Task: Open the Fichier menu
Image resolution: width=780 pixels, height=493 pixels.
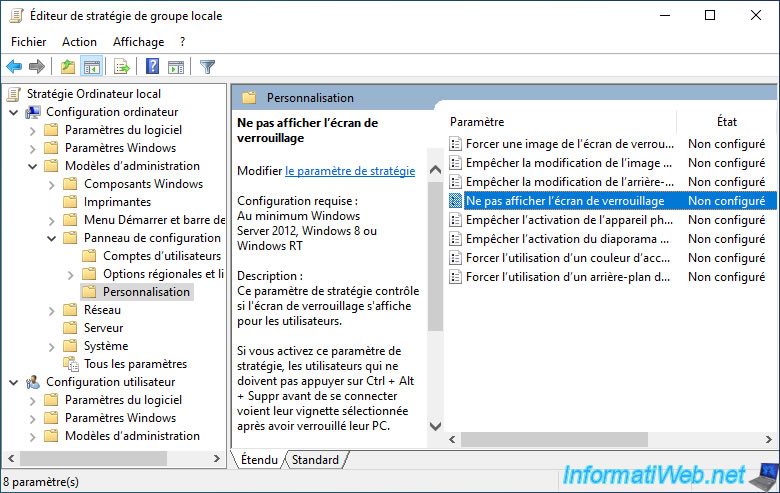Action: click(29, 42)
